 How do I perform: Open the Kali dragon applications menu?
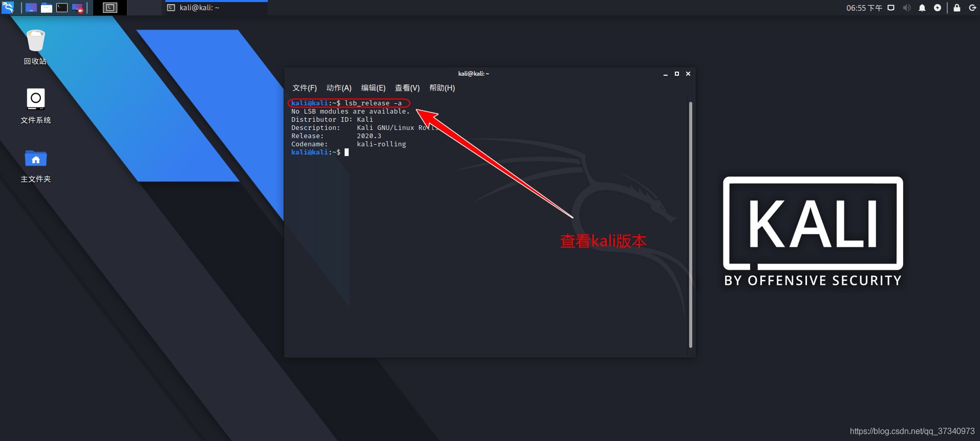[8, 8]
